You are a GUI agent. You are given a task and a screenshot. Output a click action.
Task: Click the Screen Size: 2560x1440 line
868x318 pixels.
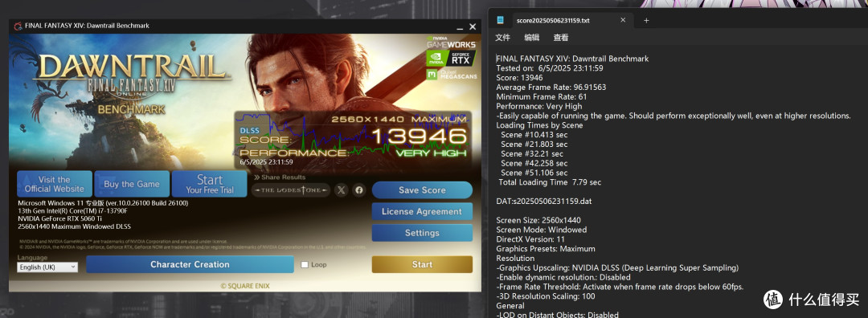click(538, 220)
